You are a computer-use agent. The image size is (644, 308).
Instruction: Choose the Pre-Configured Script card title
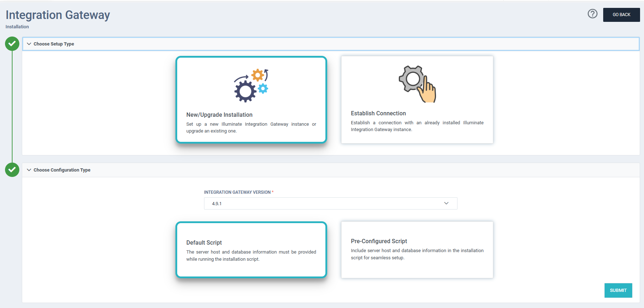pyautogui.click(x=379, y=241)
